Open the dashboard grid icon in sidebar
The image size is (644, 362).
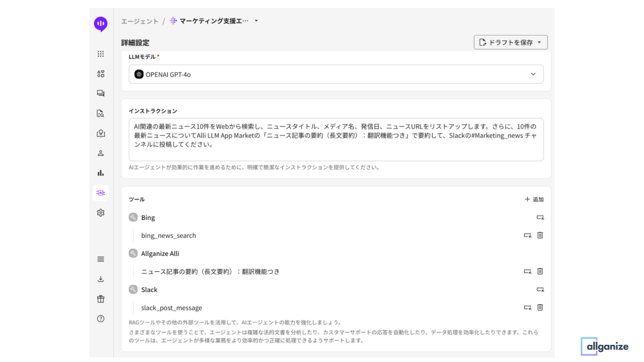tap(100, 54)
